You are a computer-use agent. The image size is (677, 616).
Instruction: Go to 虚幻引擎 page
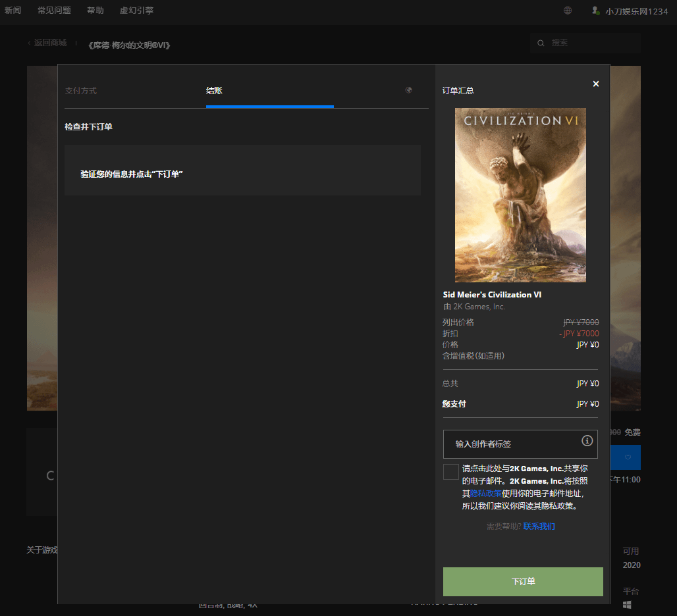click(x=136, y=11)
